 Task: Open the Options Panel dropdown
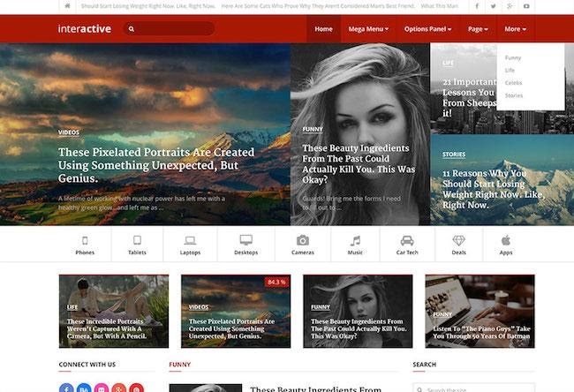point(427,29)
